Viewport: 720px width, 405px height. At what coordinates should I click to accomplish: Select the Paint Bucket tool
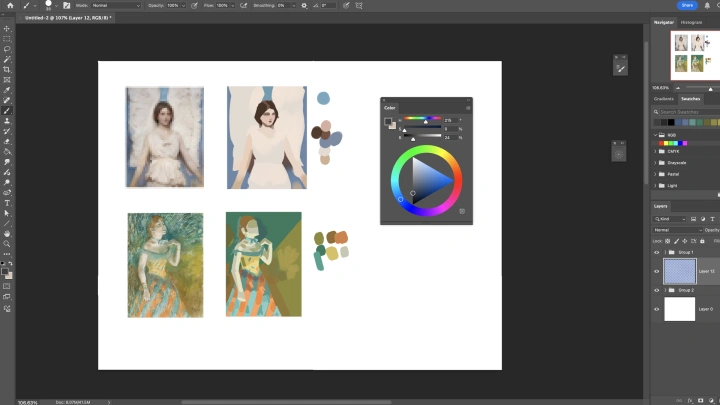tap(7, 152)
